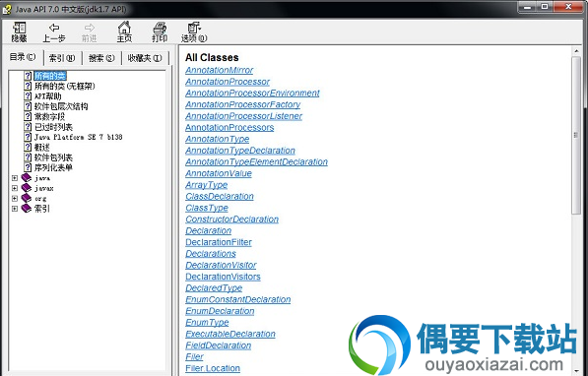Viewport: 588px width, 376px height.
Task: Switch to the 搜索 (Search) tab
Action: pos(101,58)
